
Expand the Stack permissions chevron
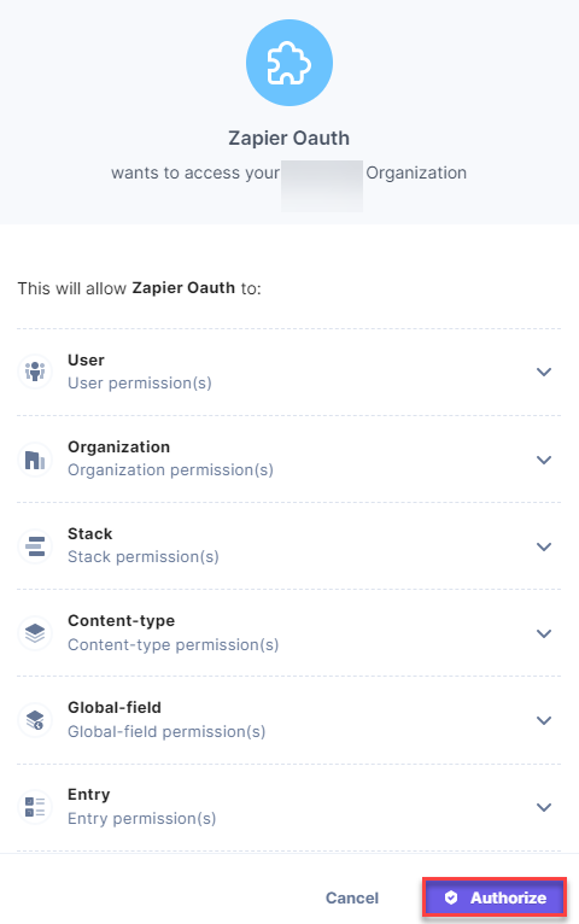click(x=543, y=546)
